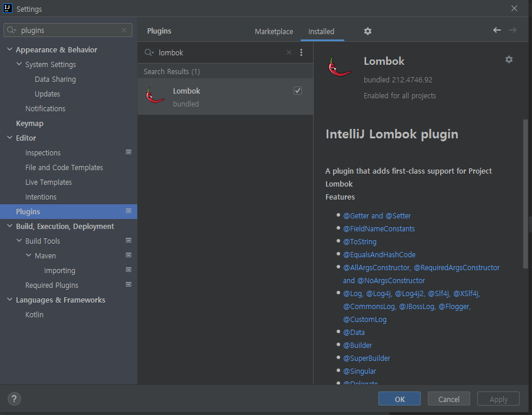Open the Lombok plugin details gear menu
Screen dimensions: 532x415
point(509,59)
